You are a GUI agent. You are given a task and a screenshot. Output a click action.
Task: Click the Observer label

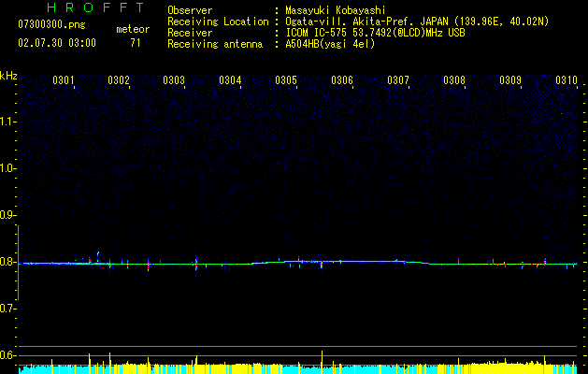[x=190, y=10]
